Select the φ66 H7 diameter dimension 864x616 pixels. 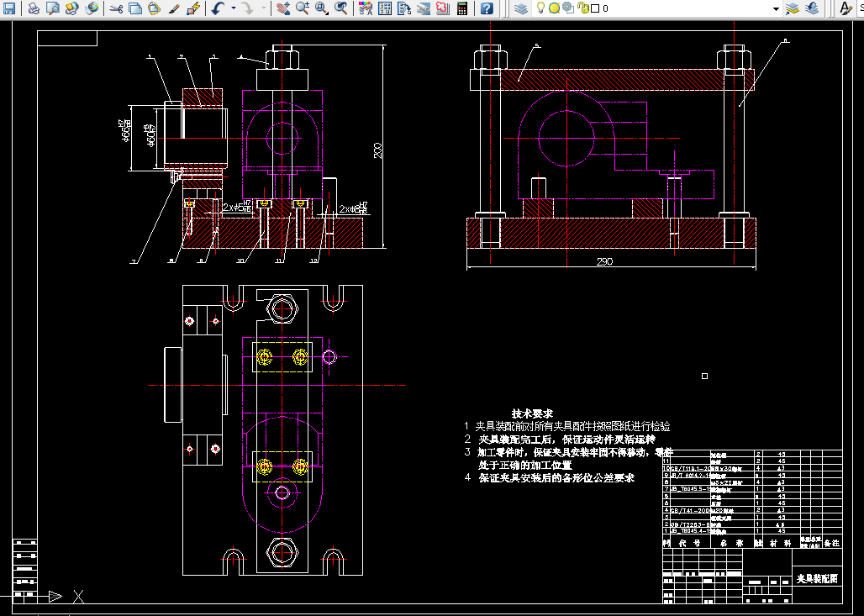pyautogui.click(x=126, y=132)
